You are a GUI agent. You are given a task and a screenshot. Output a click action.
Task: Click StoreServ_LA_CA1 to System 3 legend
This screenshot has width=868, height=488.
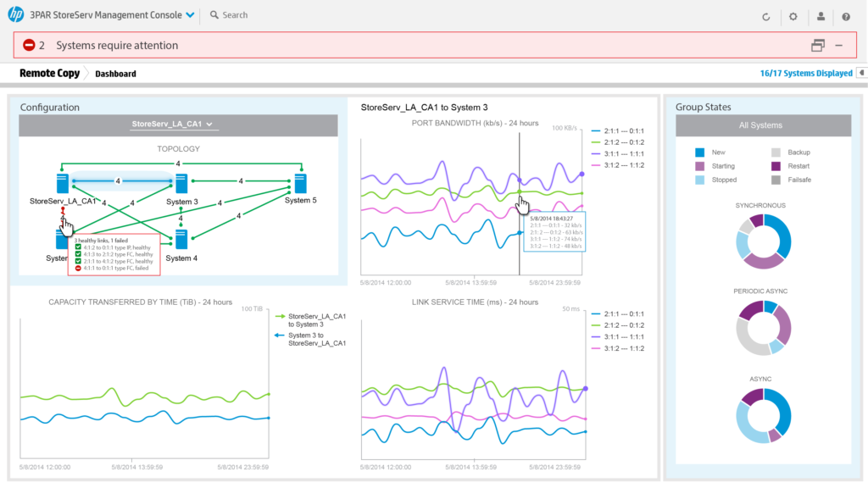tap(310, 320)
